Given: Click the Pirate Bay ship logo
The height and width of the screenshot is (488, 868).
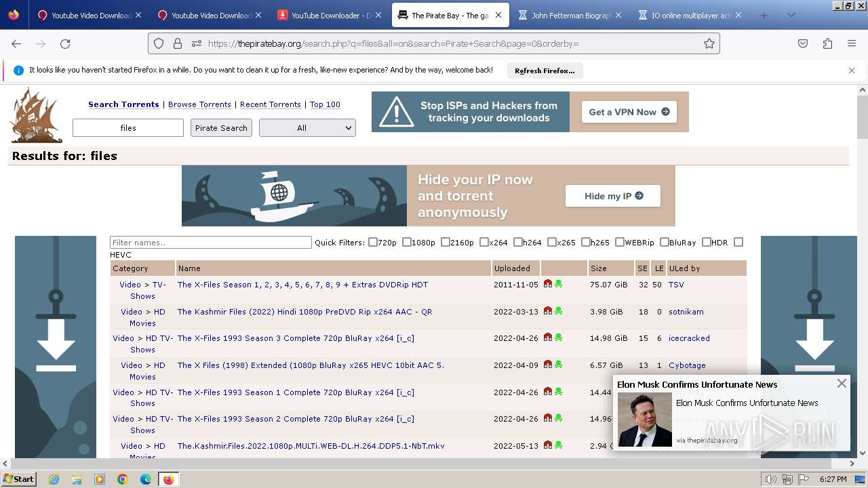Looking at the screenshot, I should (37, 115).
